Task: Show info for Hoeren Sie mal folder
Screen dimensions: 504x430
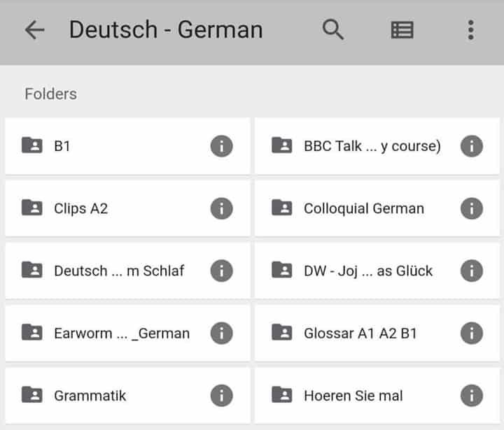Action: (x=471, y=396)
